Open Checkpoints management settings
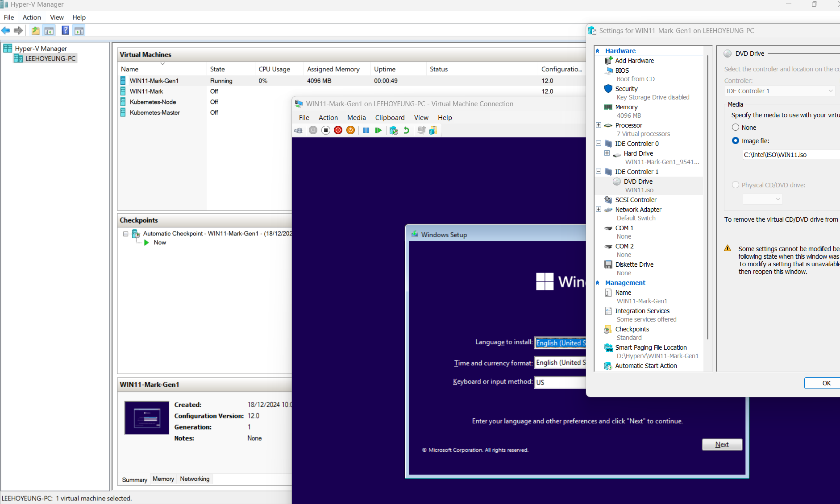Image resolution: width=840 pixels, height=504 pixels. (632, 329)
